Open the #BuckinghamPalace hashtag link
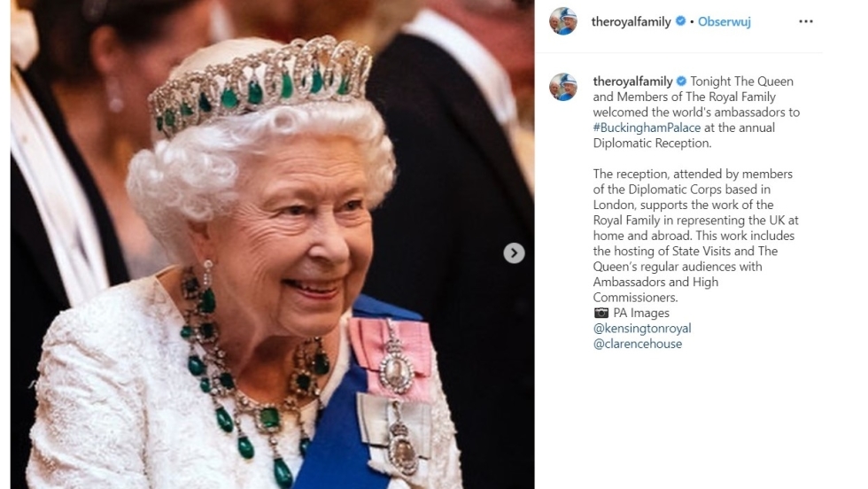The image size is (868, 489). click(647, 128)
